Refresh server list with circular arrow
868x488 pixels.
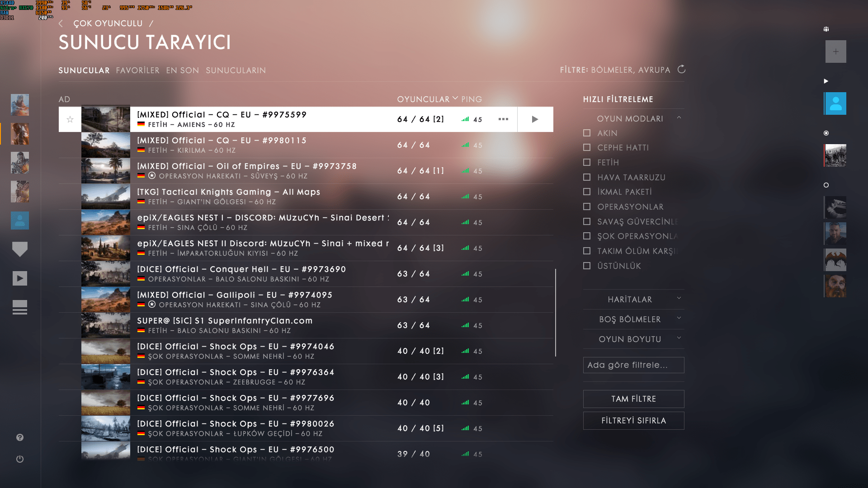681,70
